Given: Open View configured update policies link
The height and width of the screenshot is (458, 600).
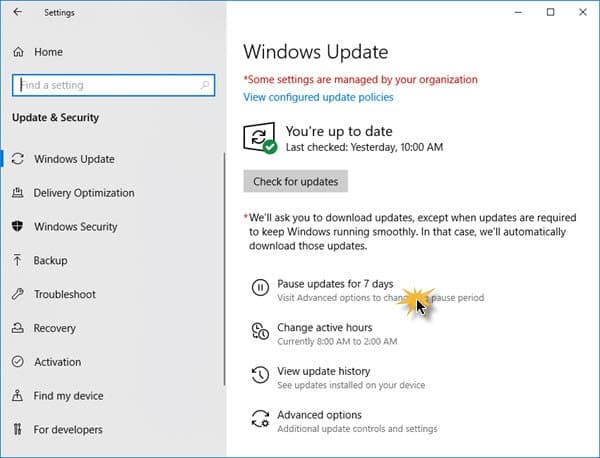Looking at the screenshot, I should (x=318, y=97).
